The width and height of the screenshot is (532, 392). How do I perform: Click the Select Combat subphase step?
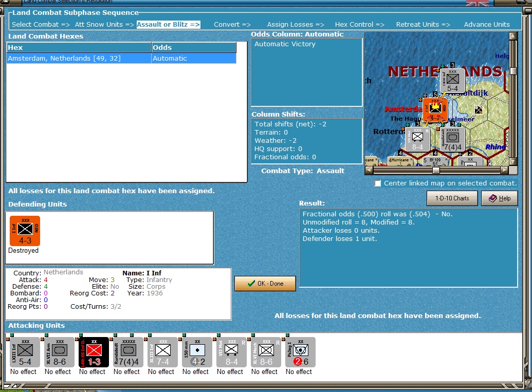pos(41,25)
